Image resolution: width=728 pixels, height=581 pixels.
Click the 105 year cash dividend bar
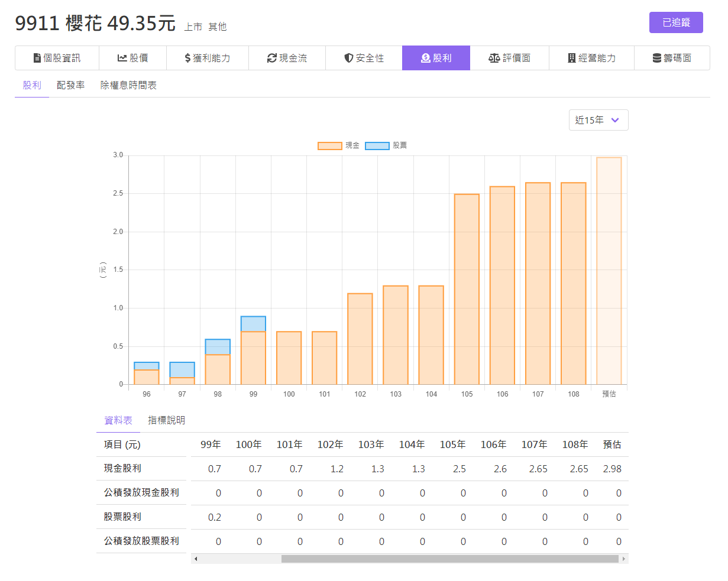tap(467, 289)
